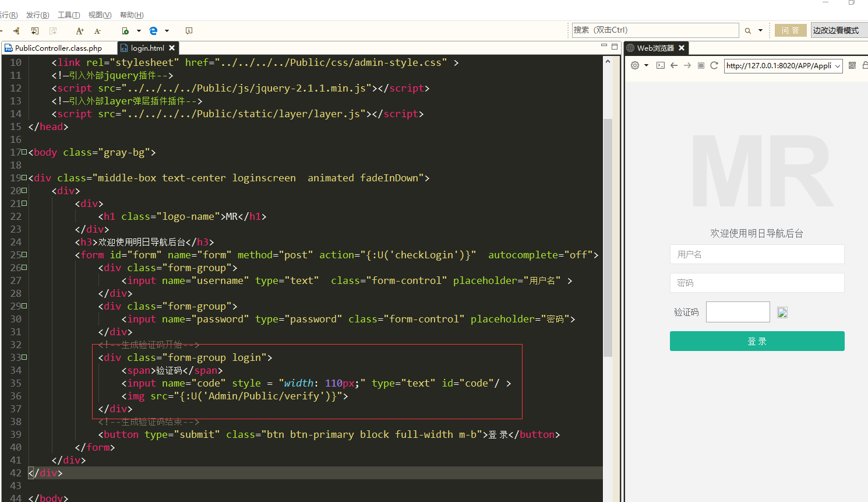Collapse the form-group fold at line 26
This screenshot has height=502, width=868.
[24, 268]
